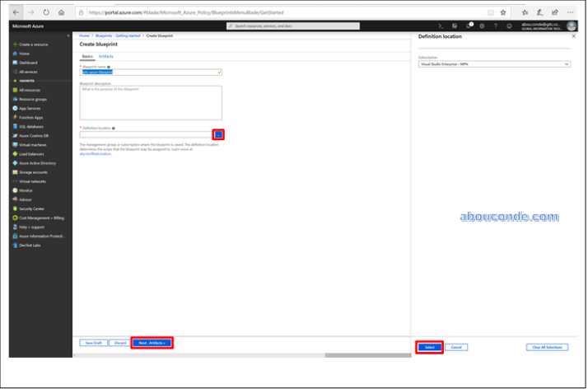Open Azure Cosmos DB from sidebar
This screenshot has width=588, height=389.
coord(34,135)
